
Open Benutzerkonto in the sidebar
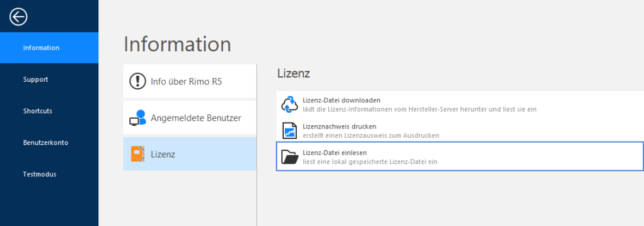click(49, 143)
